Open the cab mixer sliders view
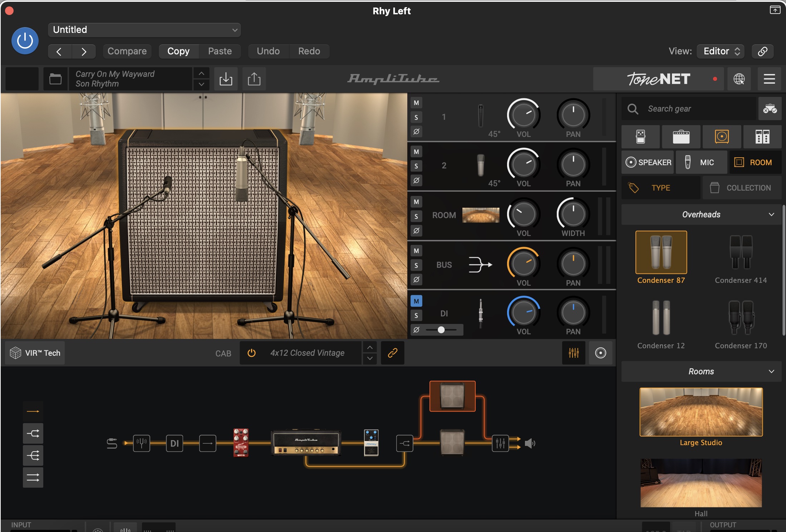This screenshot has height=532, width=786. (574, 353)
